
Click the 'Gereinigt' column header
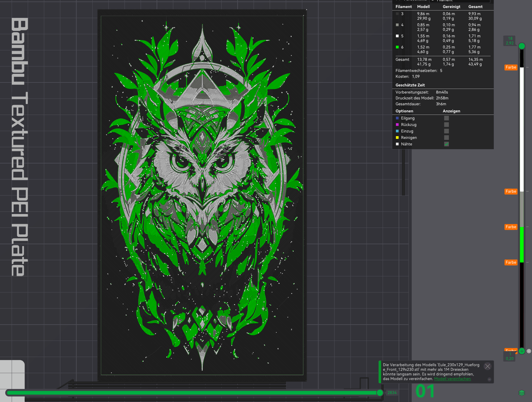tap(451, 7)
